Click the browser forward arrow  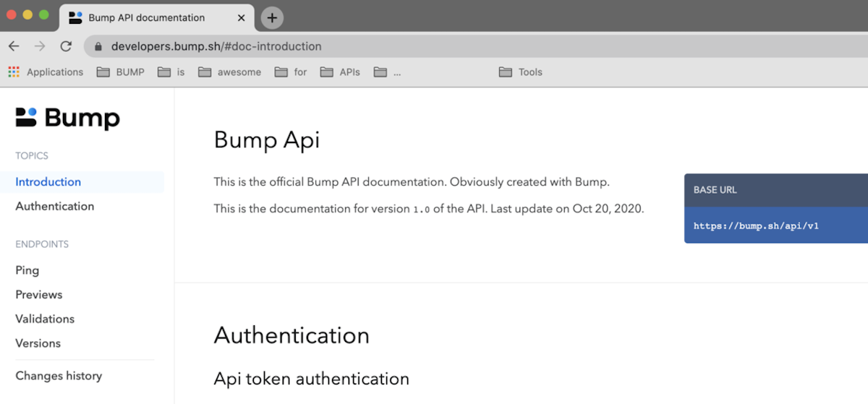pyautogui.click(x=40, y=46)
